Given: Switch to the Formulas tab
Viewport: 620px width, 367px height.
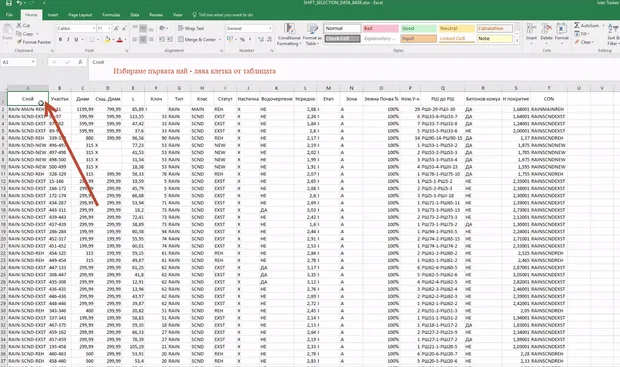Looking at the screenshot, I should click(x=111, y=15).
